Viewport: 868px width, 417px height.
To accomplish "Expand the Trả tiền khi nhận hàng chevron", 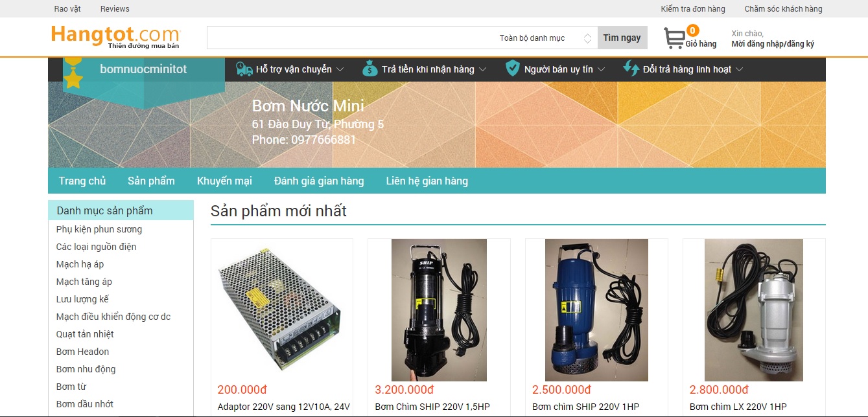I will point(482,69).
